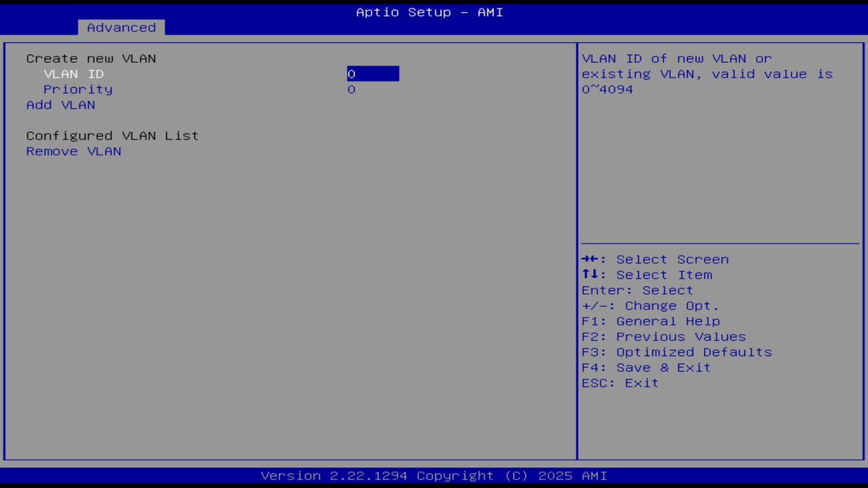
Task: Click the Version 2.22.1294 status bar
Action: 434,475
